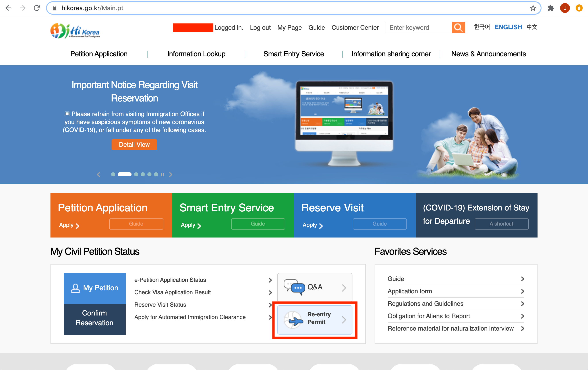
Task: Select the fourth carousel indicator dot
Action: tap(143, 175)
